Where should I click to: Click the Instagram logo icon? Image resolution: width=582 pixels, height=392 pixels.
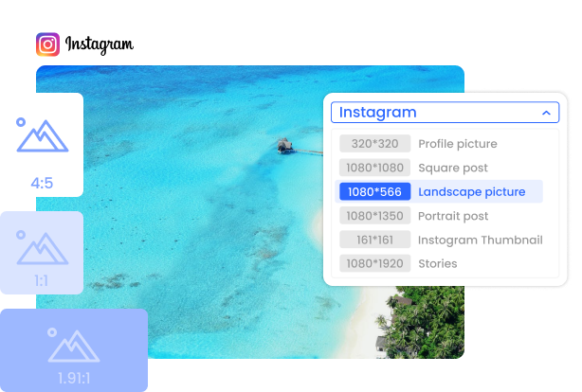click(x=47, y=45)
